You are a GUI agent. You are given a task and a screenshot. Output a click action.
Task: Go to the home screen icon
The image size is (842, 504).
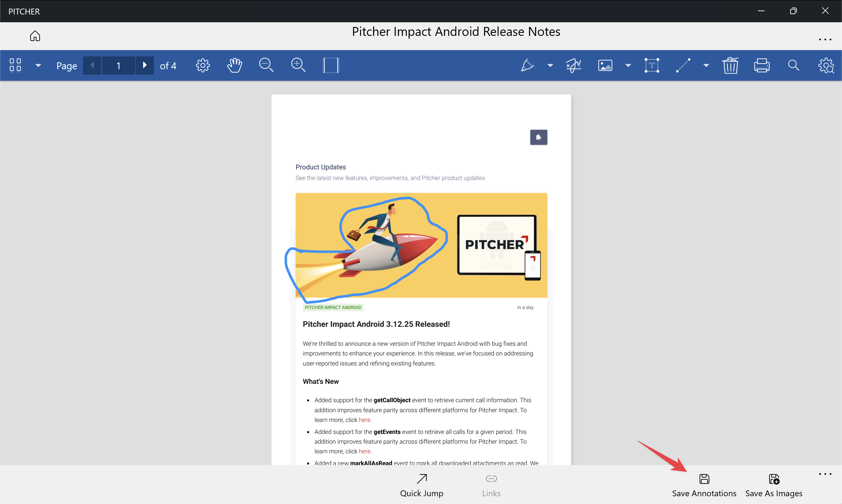[35, 36]
